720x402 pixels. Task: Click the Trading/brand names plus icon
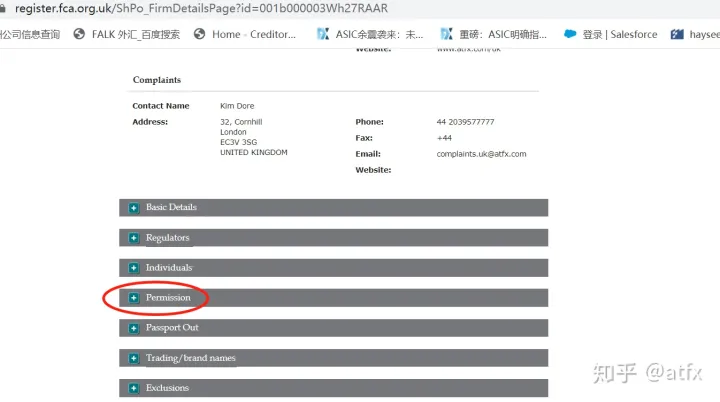click(133, 358)
